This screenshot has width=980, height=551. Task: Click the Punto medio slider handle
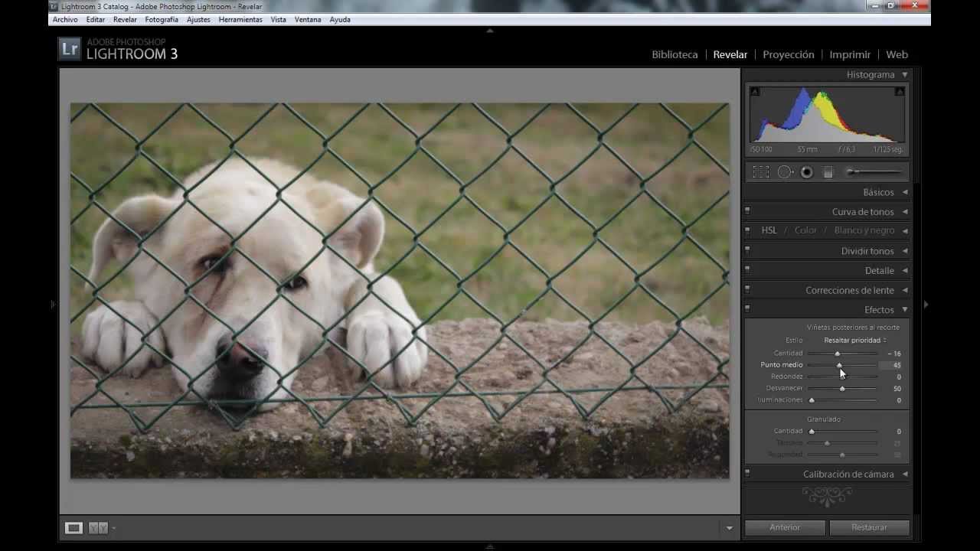(839, 365)
